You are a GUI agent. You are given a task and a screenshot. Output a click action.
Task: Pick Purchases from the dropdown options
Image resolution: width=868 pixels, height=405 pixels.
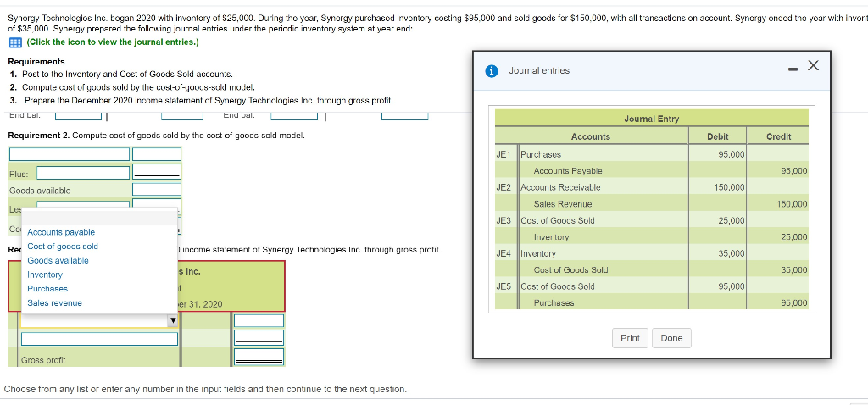click(x=47, y=289)
